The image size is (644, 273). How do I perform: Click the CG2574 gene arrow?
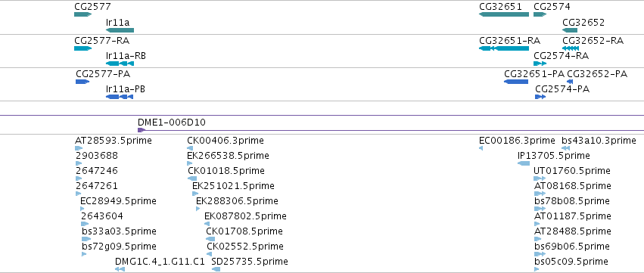pyautogui.click(x=540, y=14)
